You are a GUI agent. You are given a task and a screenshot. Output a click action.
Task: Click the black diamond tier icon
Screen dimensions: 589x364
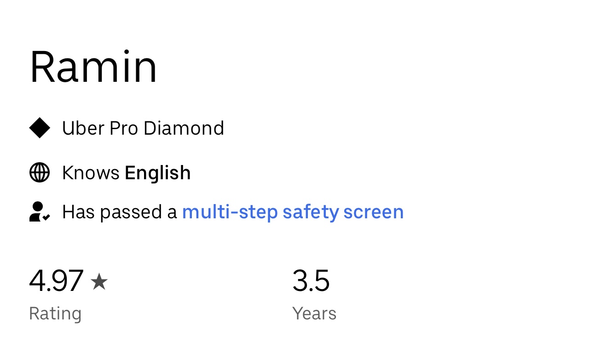[x=40, y=128]
